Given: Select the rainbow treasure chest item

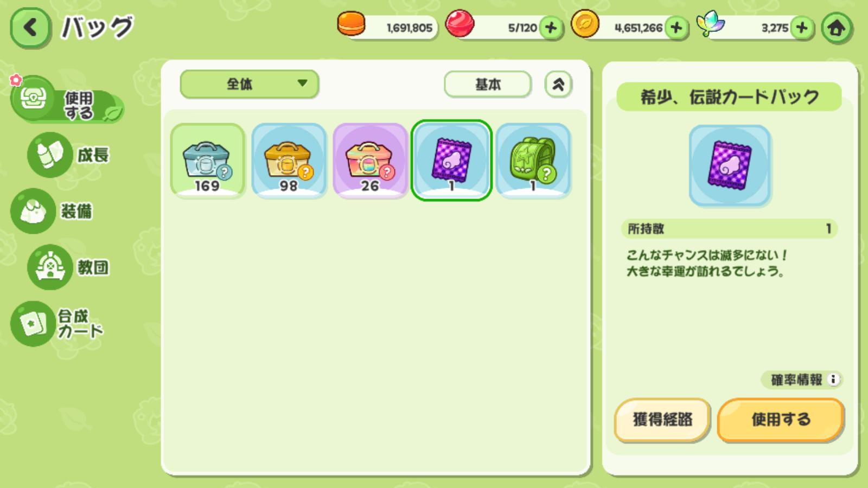Looking at the screenshot, I should [371, 160].
